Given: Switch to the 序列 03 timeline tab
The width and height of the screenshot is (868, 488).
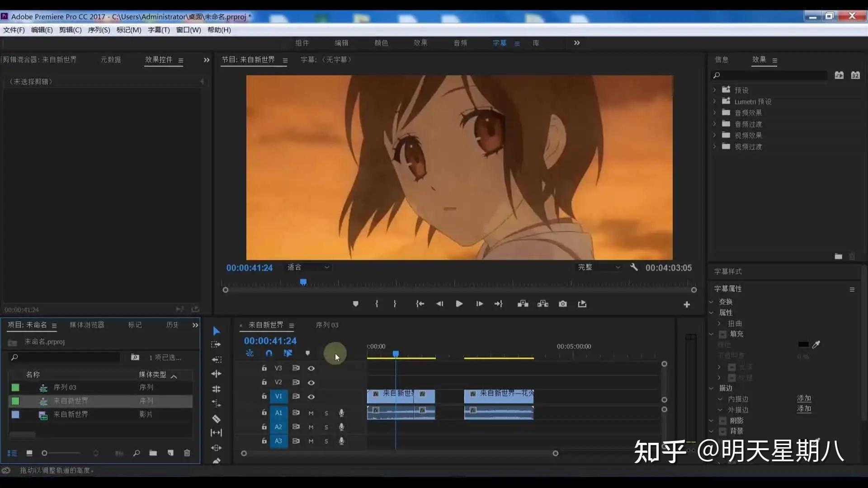Looking at the screenshot, I should point(327,325).
